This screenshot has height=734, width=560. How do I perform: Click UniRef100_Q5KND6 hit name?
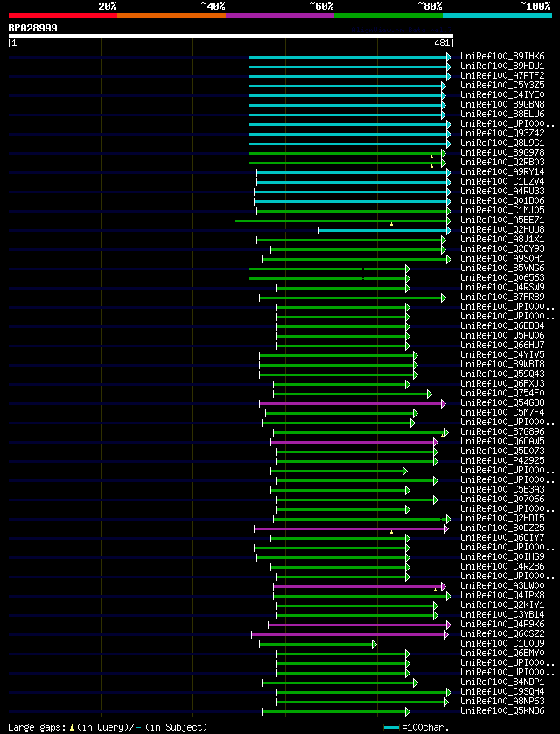pos(502,711)
